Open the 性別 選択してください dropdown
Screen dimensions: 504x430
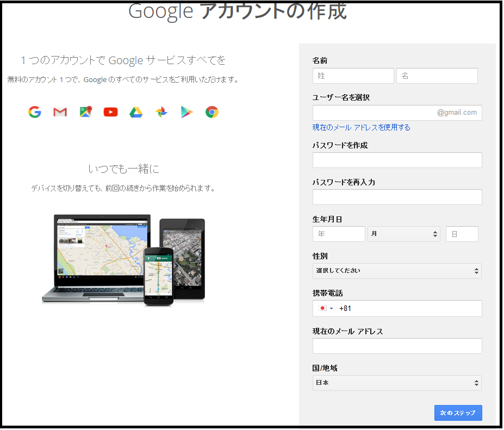coord(397,271)
